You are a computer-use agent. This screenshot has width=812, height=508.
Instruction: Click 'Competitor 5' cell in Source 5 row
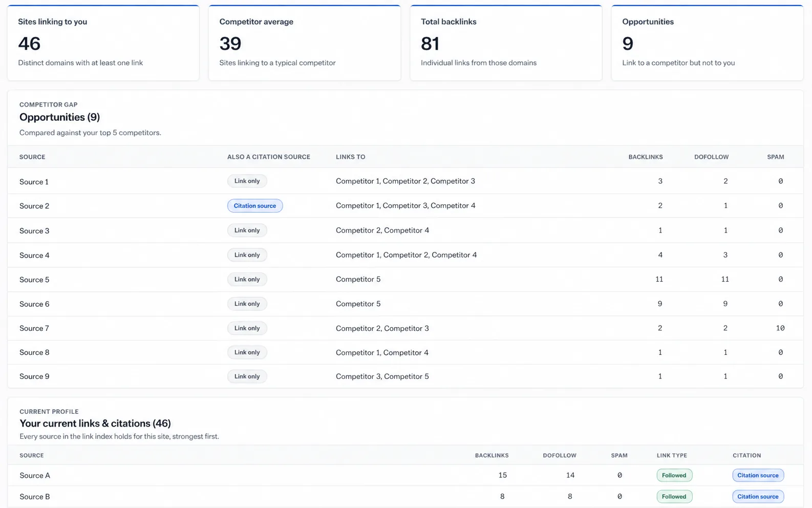pos(358,279)
